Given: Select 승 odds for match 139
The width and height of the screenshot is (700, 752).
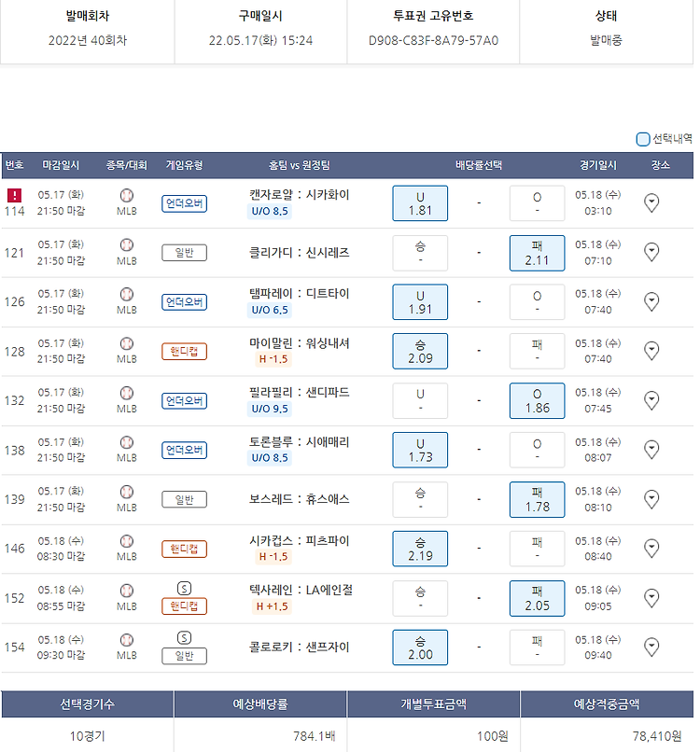Looking at the screenshot, I should (420, 499).
